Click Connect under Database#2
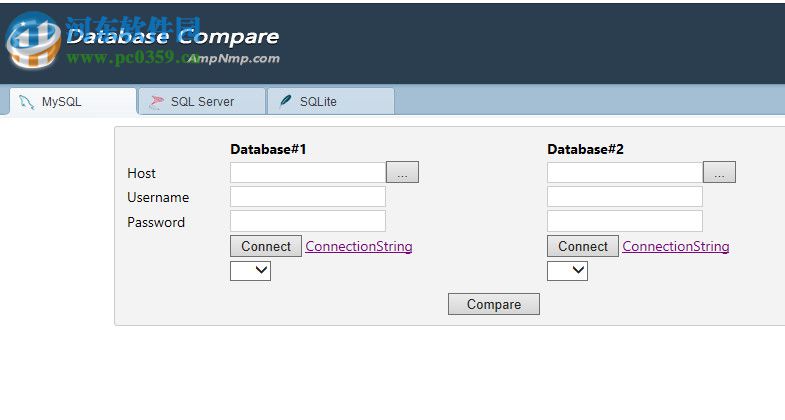This screenshot has height=420, width=785. [x=583, y=246]
